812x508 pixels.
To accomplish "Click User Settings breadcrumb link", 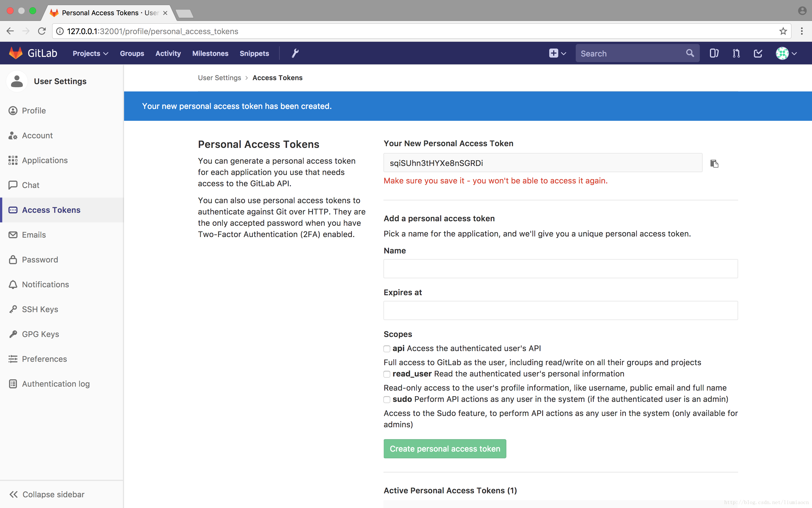I will pyautogui.click(x=219, y=78).
